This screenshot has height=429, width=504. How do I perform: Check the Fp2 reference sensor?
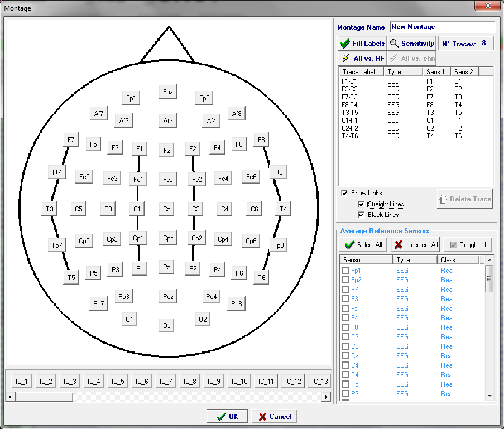(345, 280)
